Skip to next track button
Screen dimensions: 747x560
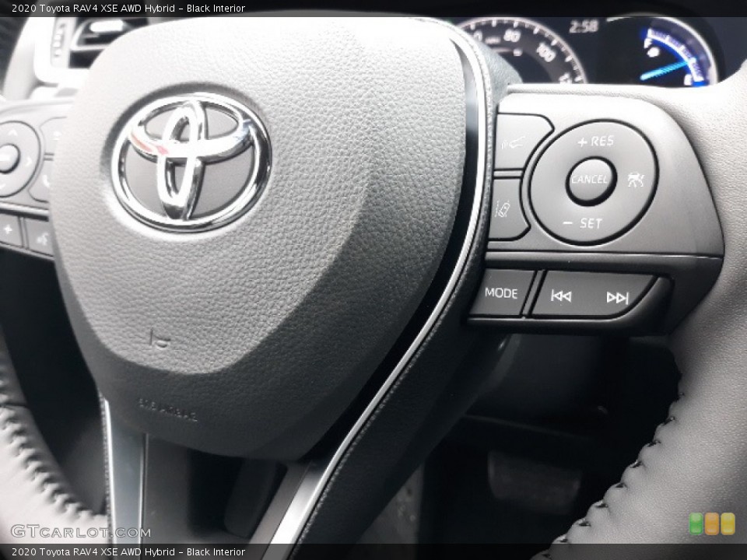click(x=617, y=298)
